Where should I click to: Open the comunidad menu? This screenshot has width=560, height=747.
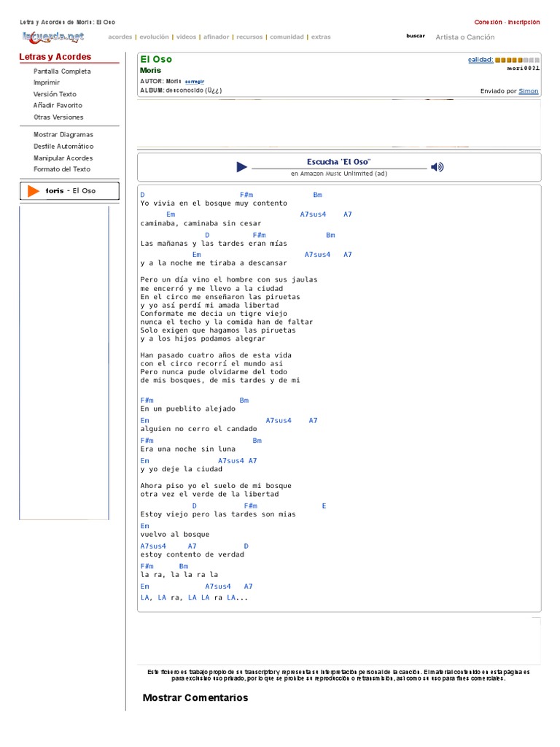287,36
